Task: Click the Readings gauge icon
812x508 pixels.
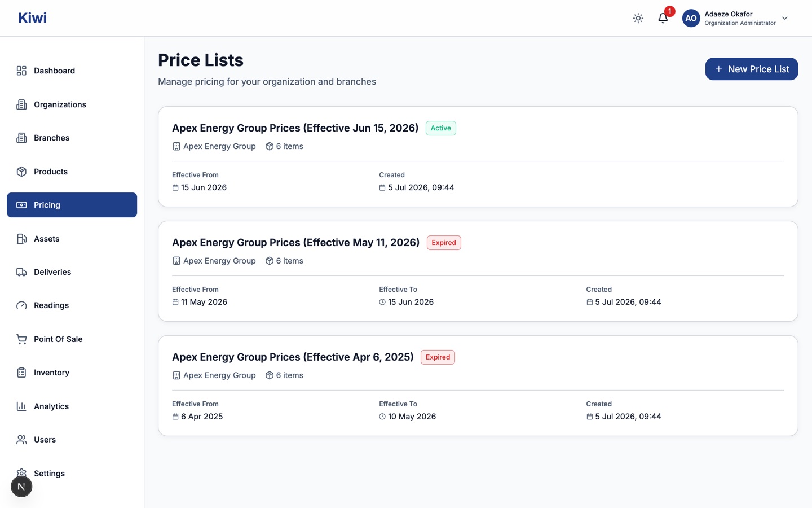Action: pyautogui.click(x=21, y=305)
